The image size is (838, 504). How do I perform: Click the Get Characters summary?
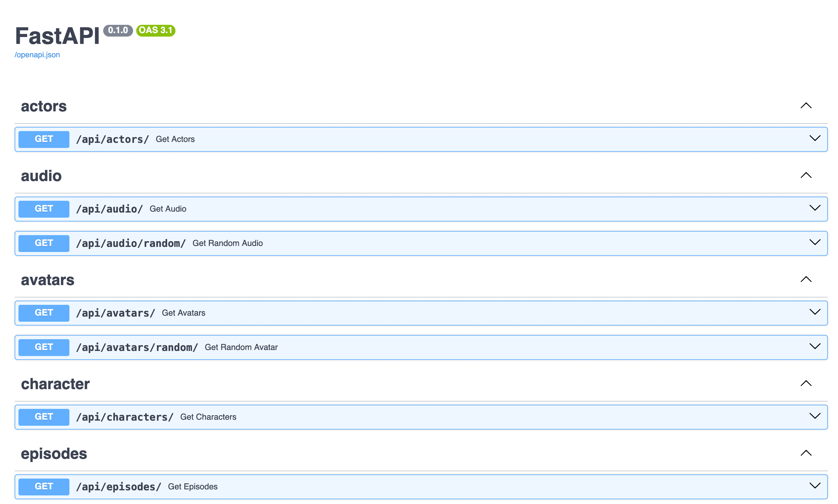pos(208,417)
